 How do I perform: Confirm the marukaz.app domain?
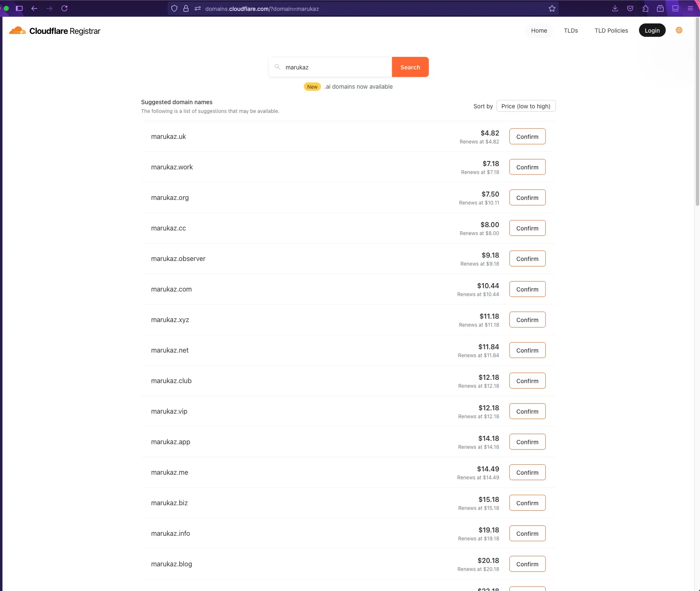(527, 442)
